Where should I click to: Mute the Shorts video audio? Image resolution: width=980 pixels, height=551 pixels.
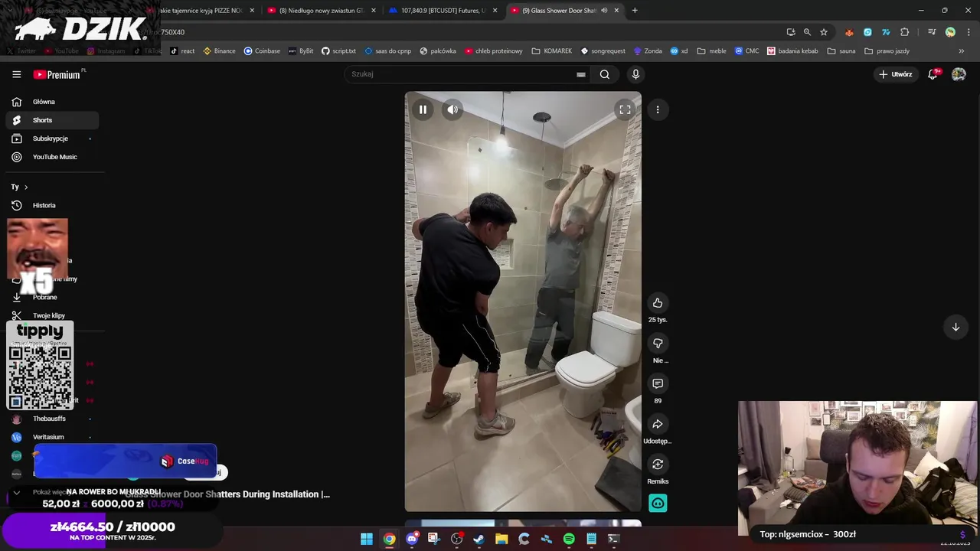(452, 109)
